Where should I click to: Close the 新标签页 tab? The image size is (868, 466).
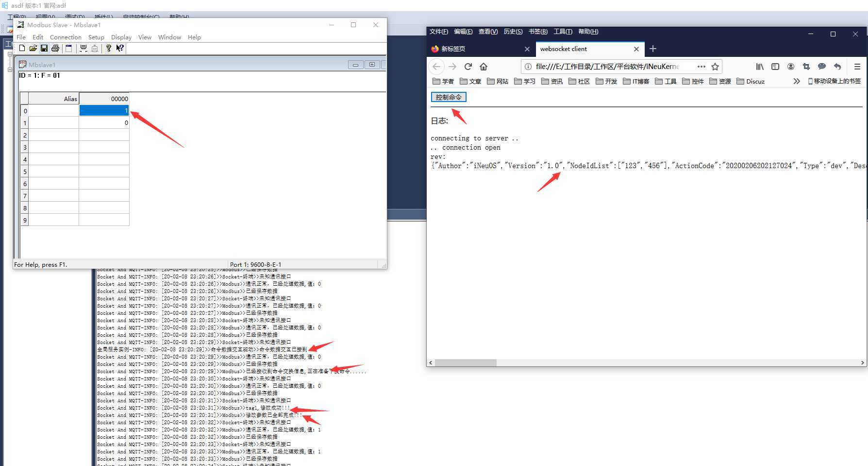527,49
